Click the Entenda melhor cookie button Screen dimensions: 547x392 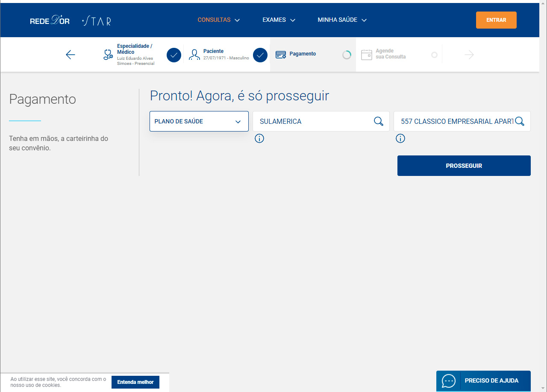pos(135,382)
